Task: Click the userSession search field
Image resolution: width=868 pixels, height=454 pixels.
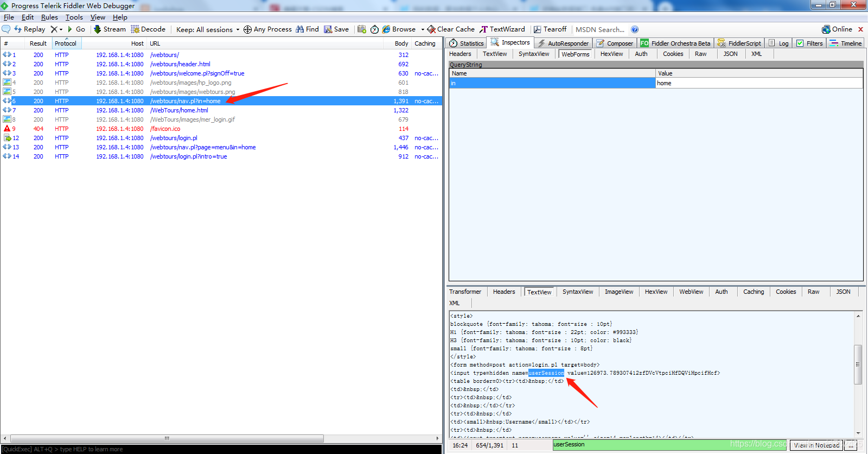Action: point(669,445)
